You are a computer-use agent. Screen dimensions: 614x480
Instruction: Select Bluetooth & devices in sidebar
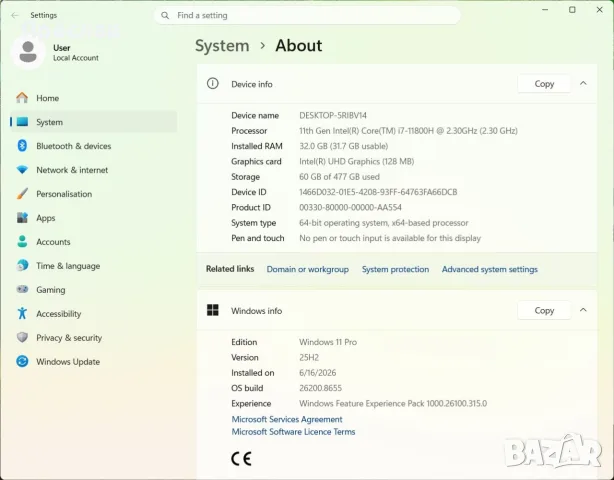point(94,146)
